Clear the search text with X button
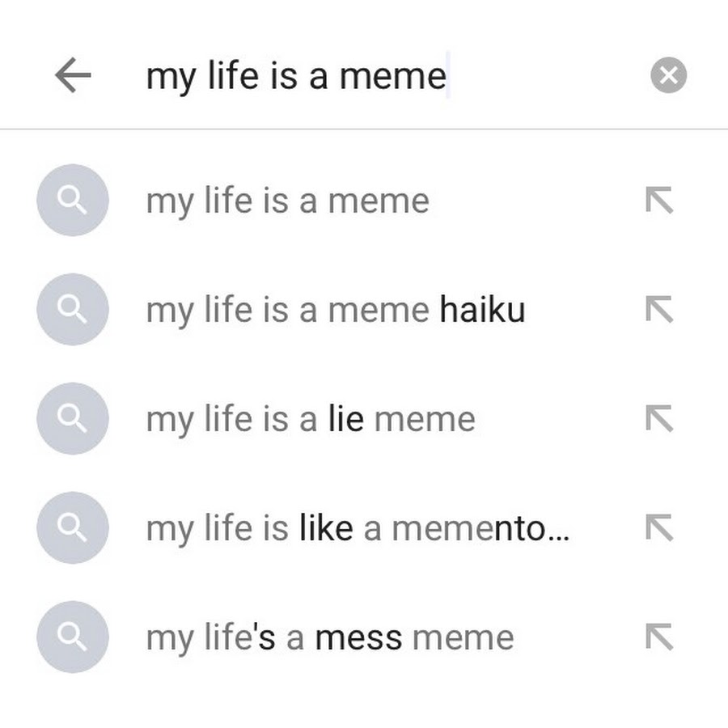 pyautogui.click(x=668, y=76)
